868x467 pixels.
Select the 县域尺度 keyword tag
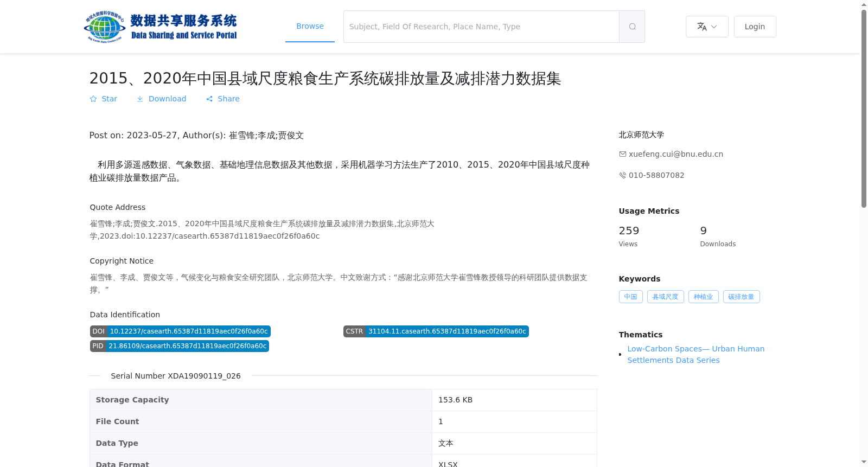coord(665,297)
